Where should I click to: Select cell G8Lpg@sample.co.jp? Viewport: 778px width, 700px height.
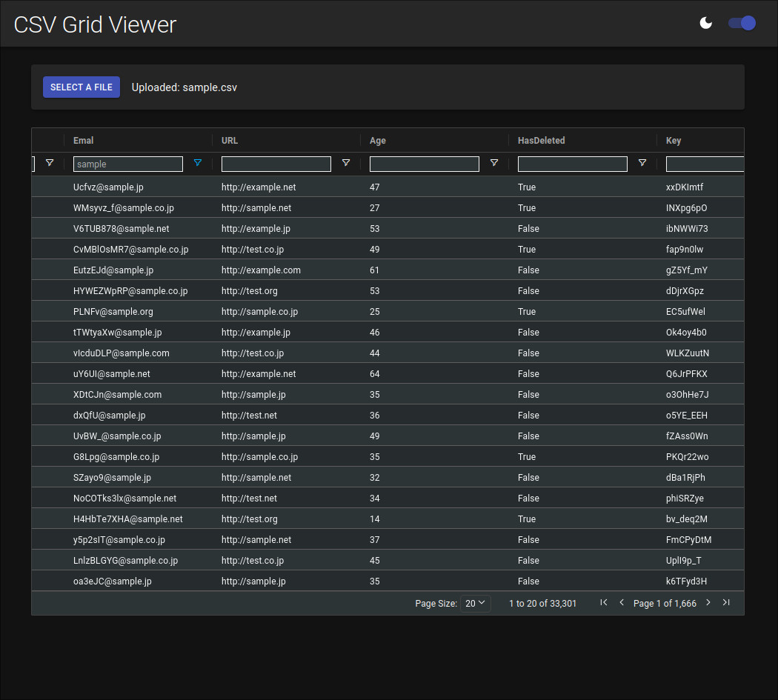coord(116,457)
